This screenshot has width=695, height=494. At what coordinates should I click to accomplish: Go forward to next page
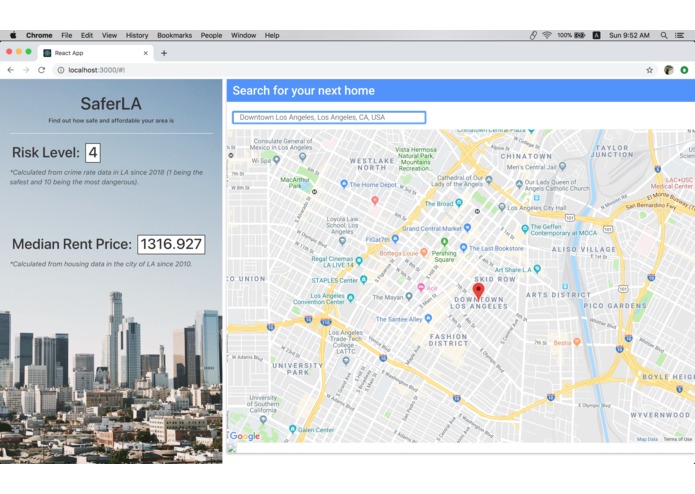click(26, 70)
